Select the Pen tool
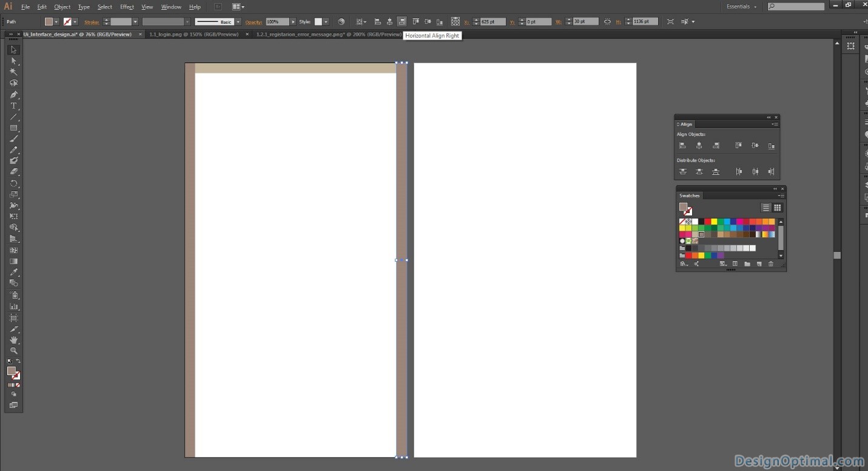Screen dimensions: 868x471 click(x=13, y=95)
